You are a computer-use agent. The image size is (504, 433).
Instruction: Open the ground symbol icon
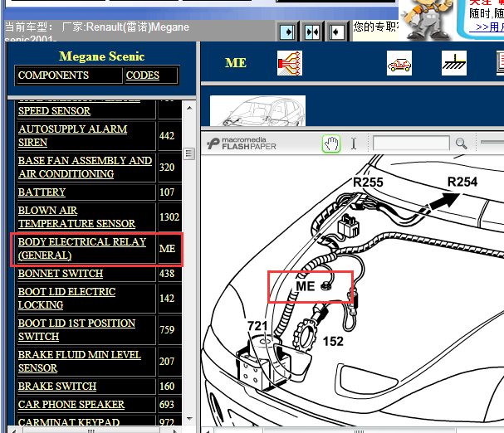click(x=454, y=63)
